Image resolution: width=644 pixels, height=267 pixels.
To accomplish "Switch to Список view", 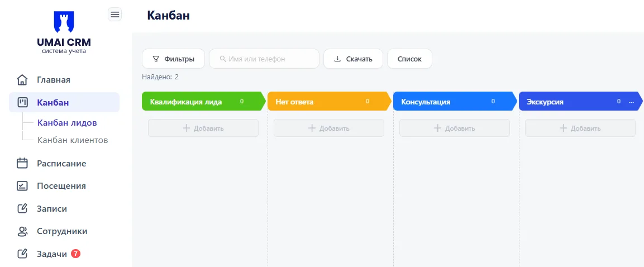I will coord(409,59).
